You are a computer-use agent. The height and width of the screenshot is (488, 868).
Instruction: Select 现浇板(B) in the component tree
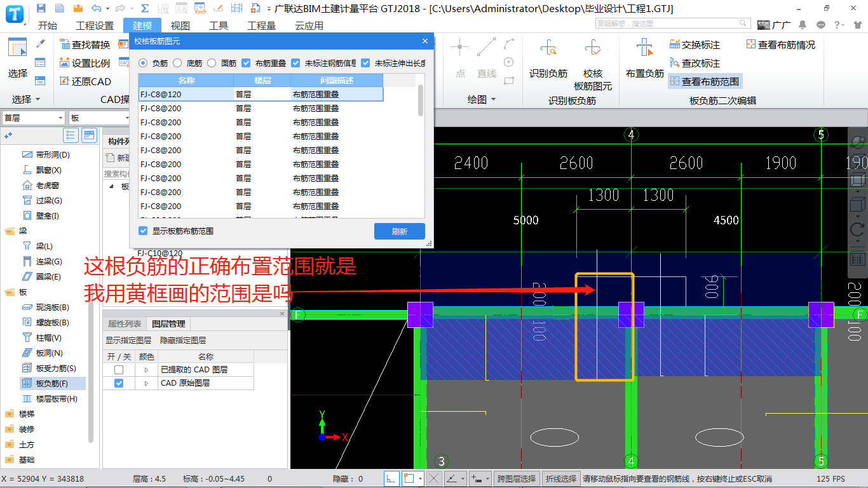[x=46, y=307]
